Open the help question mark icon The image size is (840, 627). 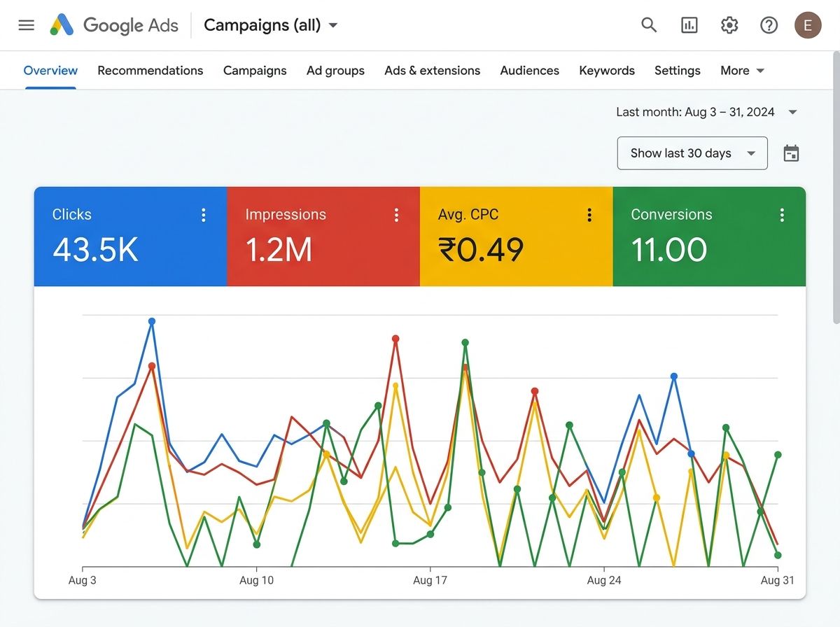click(x=769, y=25)
